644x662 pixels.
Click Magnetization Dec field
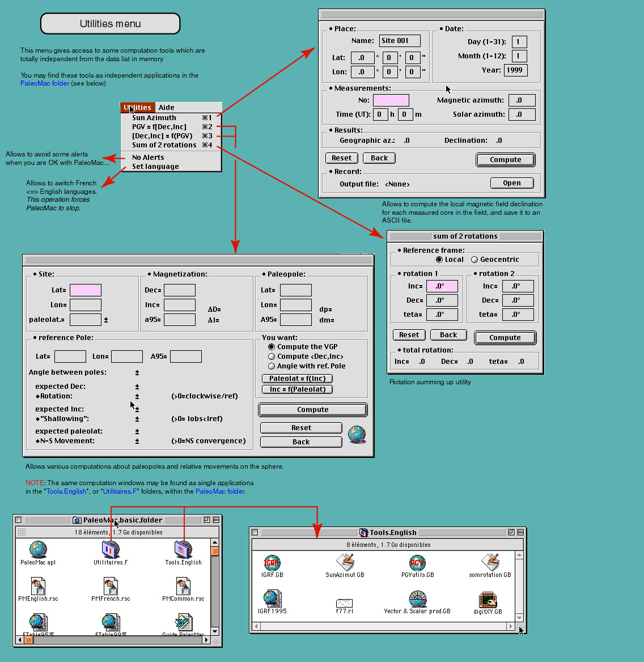click(x=180, y=290)
